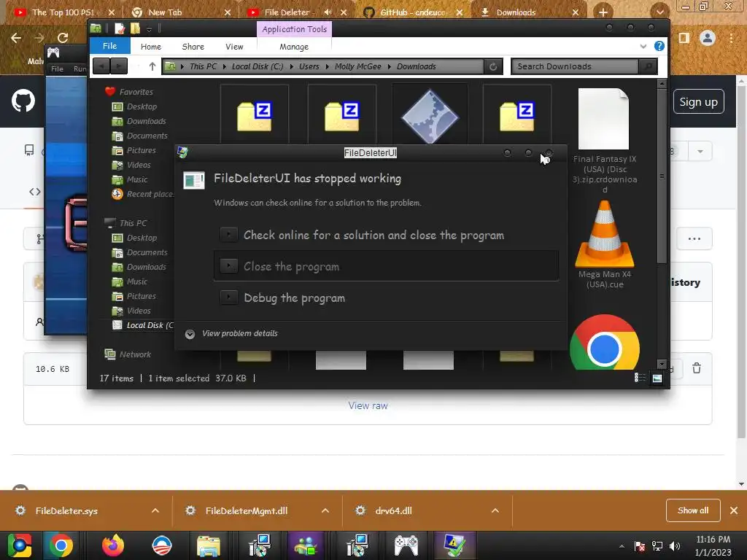Expand dropdown arrow after This PC breadcrumb
The image size is (747, 560).
point(225,66)
